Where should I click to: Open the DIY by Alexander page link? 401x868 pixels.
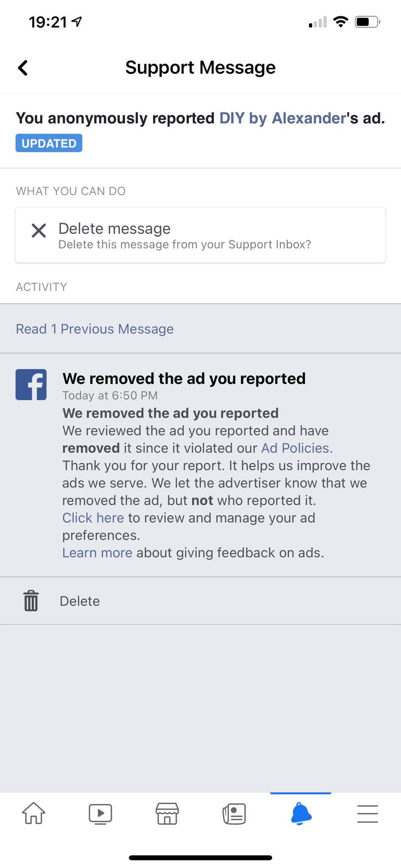click(x=283, y=118)
